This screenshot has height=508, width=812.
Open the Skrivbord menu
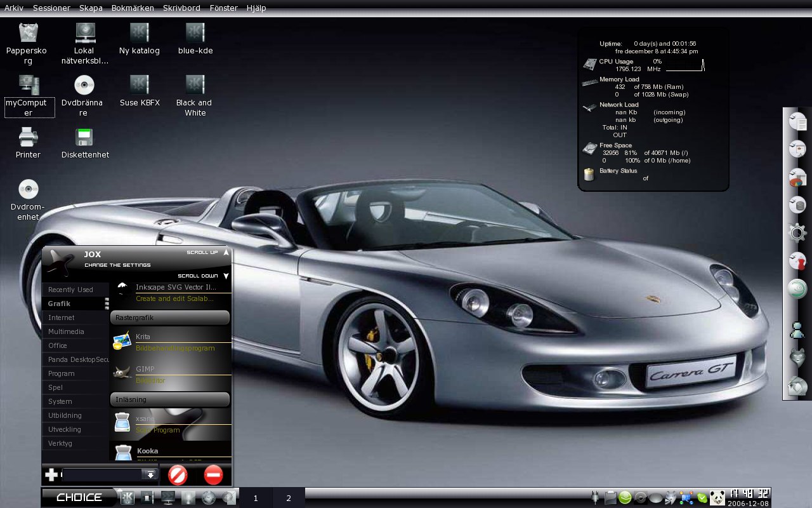pos(181,8)
